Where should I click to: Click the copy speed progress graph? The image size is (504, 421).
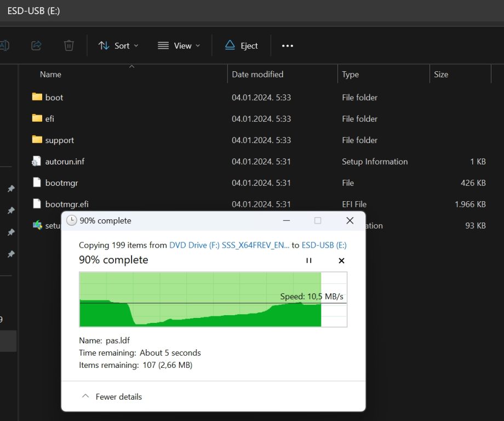click(x=213, y=300)
